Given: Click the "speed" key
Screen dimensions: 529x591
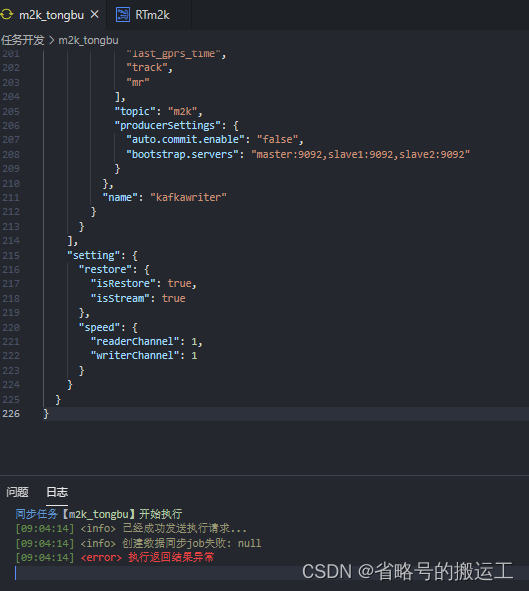Looking at the screenshot, I should (99, 327).
